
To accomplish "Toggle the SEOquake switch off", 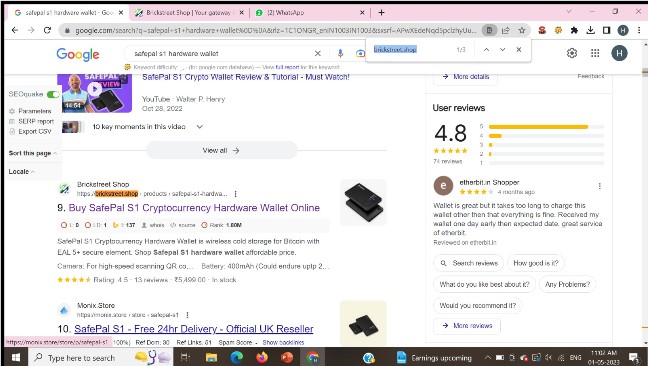I will 53,94.
